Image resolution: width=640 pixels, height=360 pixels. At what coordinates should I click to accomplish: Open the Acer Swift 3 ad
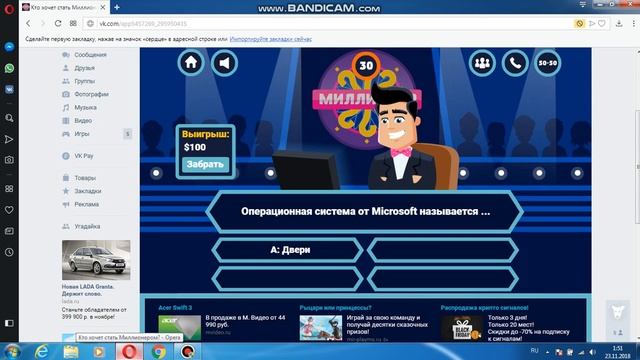pos(175,308)
